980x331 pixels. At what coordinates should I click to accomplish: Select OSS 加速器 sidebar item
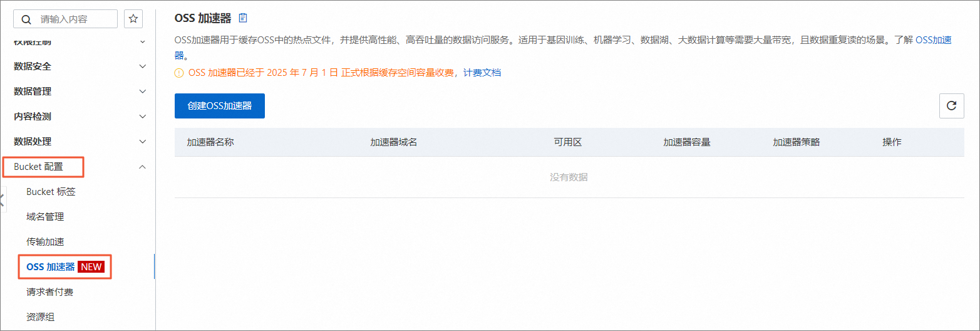point(51,266)
